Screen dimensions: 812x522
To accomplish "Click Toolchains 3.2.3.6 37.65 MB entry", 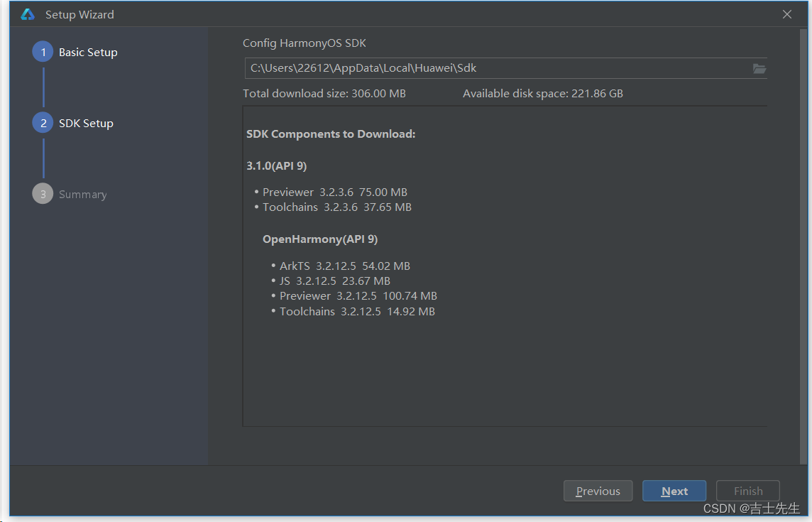I will pyautogui.click(x=336, y=207).
